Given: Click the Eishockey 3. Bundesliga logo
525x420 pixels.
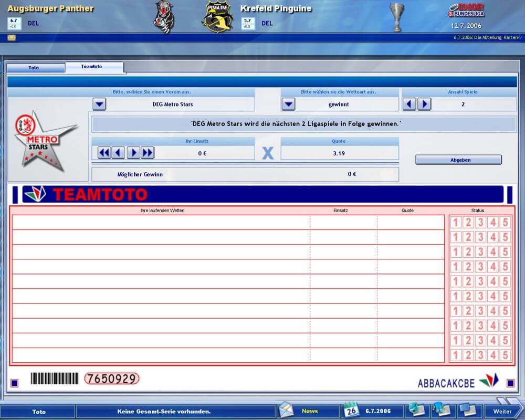Looking at the screenshot, I should click(466, 10).
